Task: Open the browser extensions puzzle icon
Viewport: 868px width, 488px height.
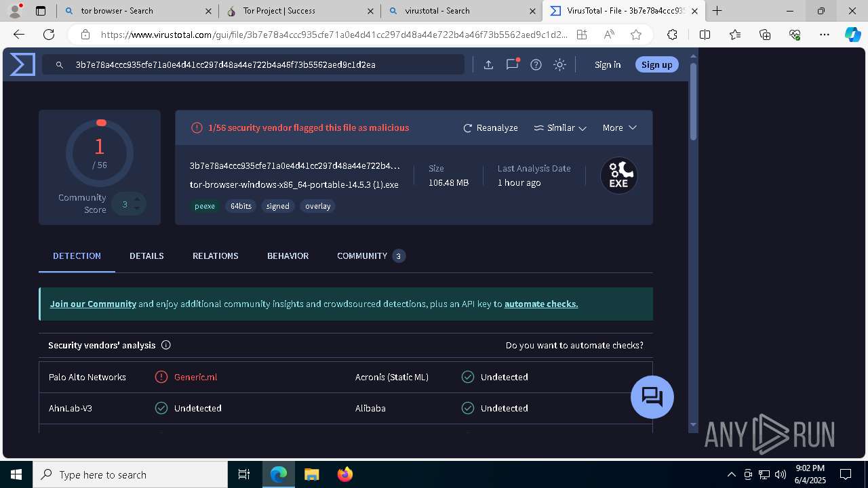Action: coord(672,35)
